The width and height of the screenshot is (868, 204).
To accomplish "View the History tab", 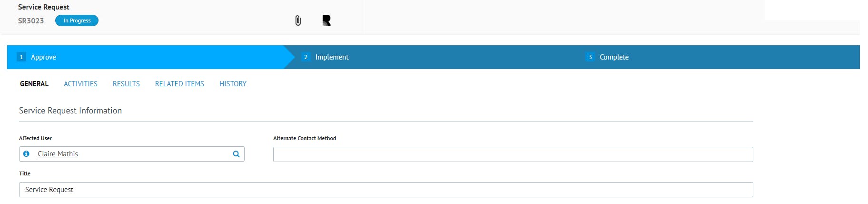I will pyautogui.click(x=233, y=84).
